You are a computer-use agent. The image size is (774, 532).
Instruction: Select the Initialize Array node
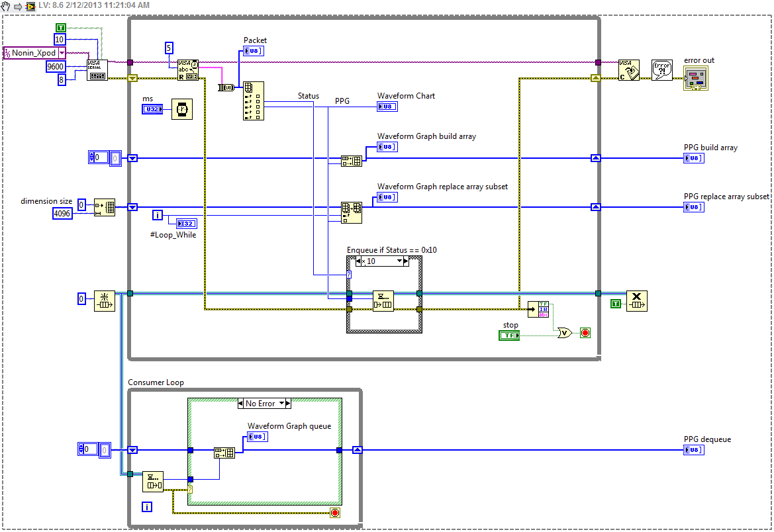coord(105,207)
